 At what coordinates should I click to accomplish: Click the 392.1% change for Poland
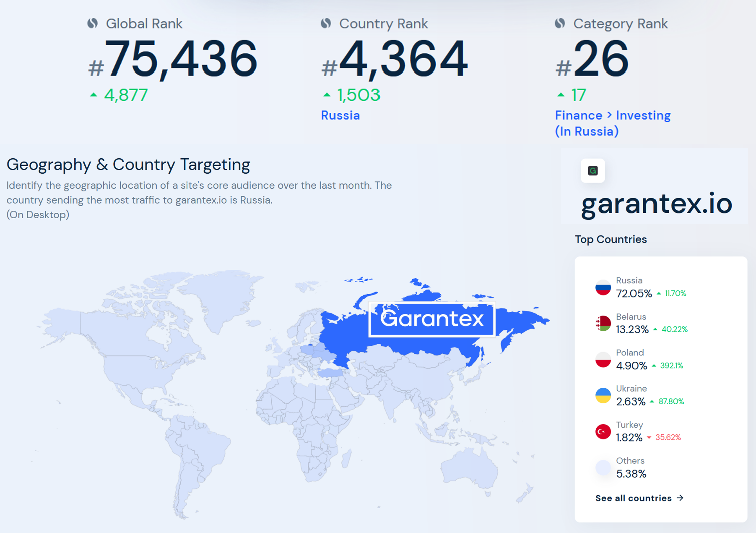[671, 366]
